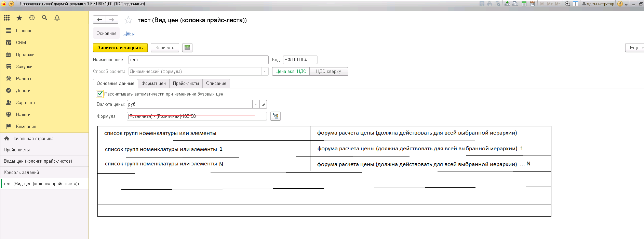Image resolution: width=644 pixels, height=239 pixels.
Task: Click the back navigation arrow
Action: coord(99,20)
